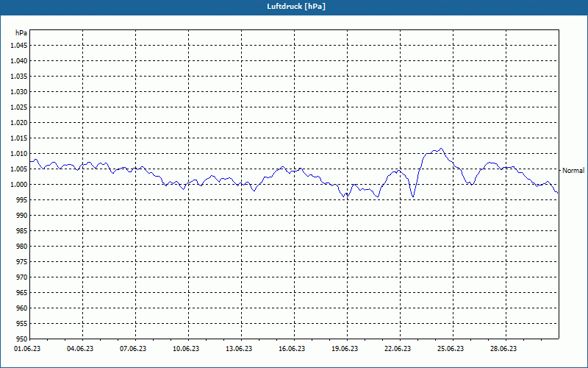
Task: Click the 1.020 axis value
Action: point(18,123)
